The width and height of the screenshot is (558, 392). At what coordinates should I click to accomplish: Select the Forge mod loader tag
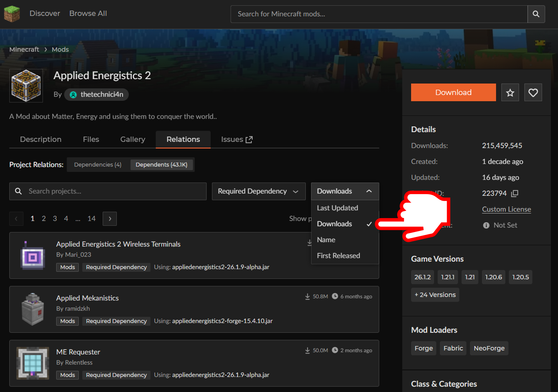click(x=424, y=348)
